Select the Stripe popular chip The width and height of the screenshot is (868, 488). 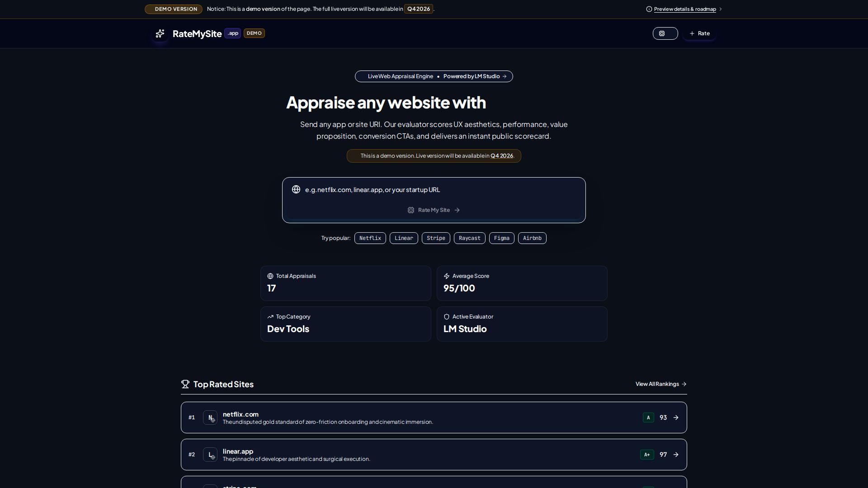436,238
